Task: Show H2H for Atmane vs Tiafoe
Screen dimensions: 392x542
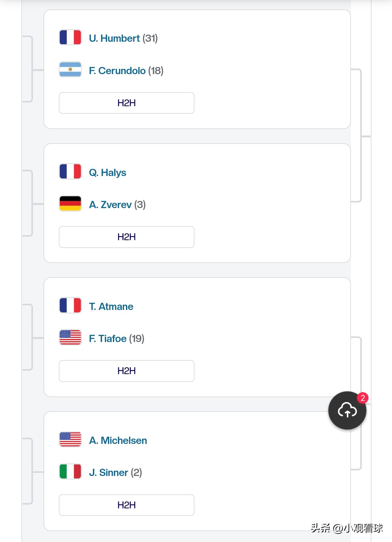Action: click(126, 371)
